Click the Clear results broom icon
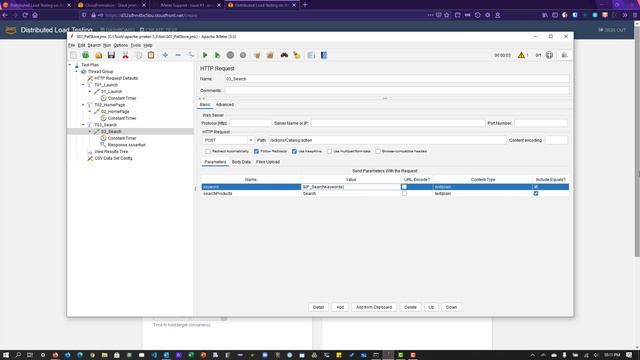This screenshot has height=360, width=640. coord(257,55)
